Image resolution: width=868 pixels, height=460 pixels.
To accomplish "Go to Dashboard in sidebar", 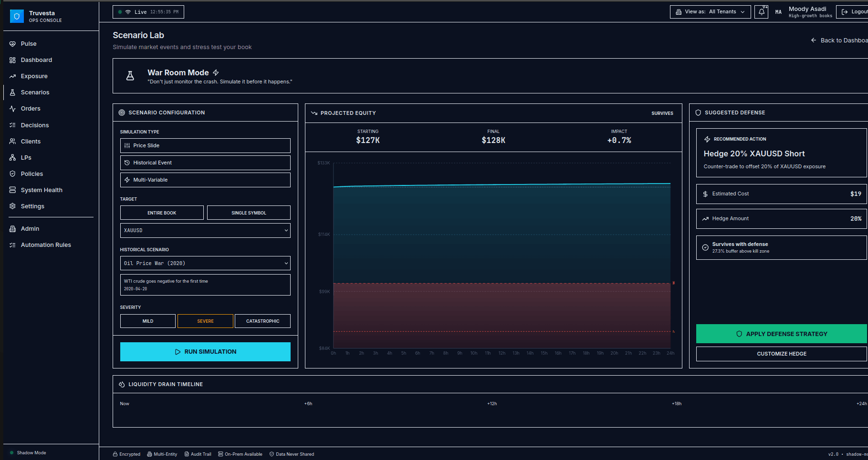I will 36,60.
